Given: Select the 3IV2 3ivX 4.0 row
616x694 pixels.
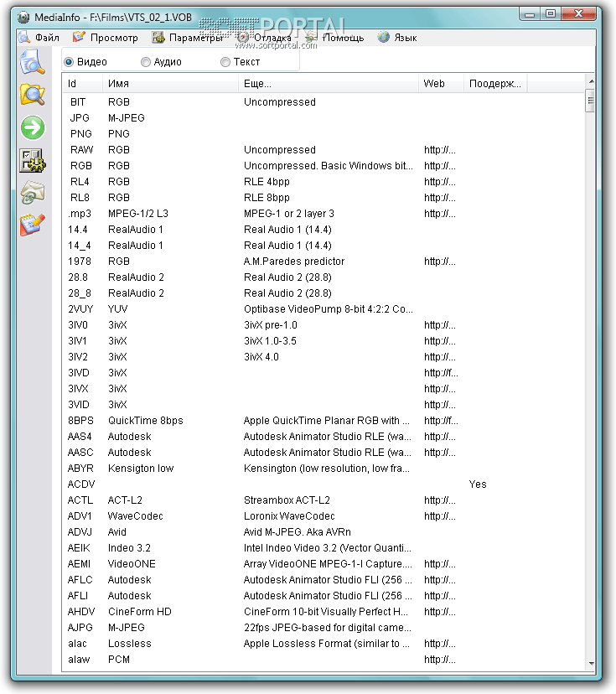Looking at the screenshot, I should coord(324,357).
